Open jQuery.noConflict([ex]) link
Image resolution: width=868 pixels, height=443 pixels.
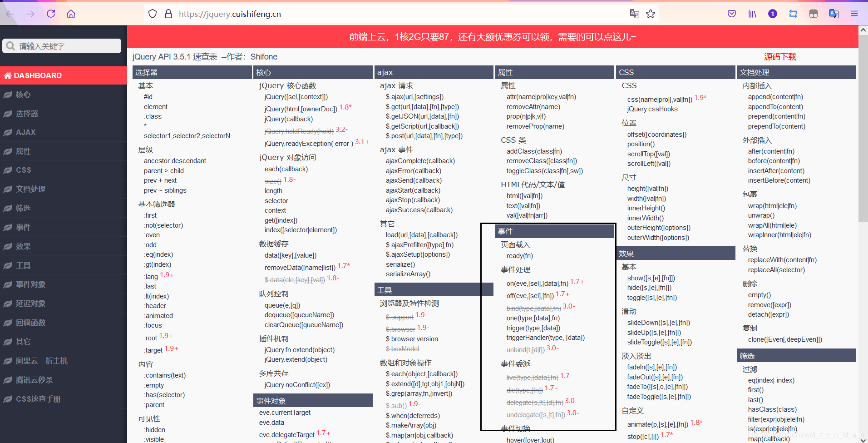pos(297,385)
